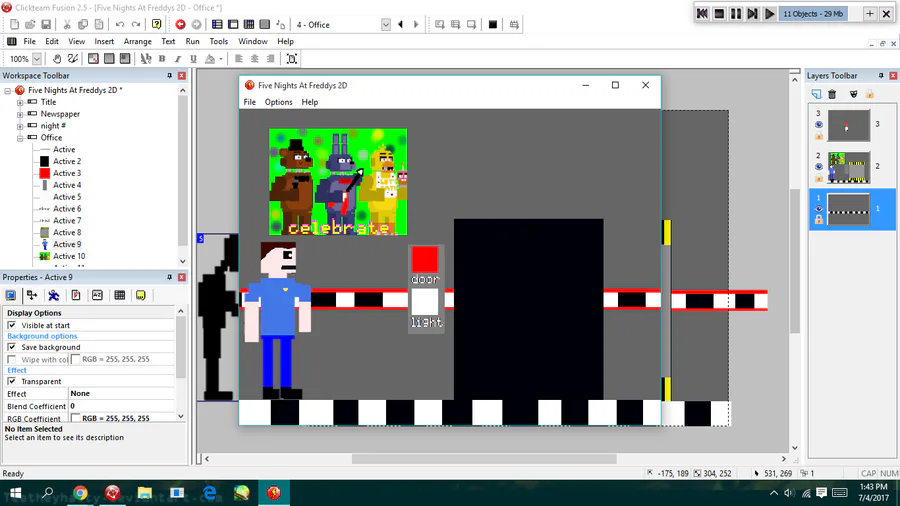Click the Underline formatting icon
The width and height of the screenshot is (900, 506).
(x=193, y=59)
